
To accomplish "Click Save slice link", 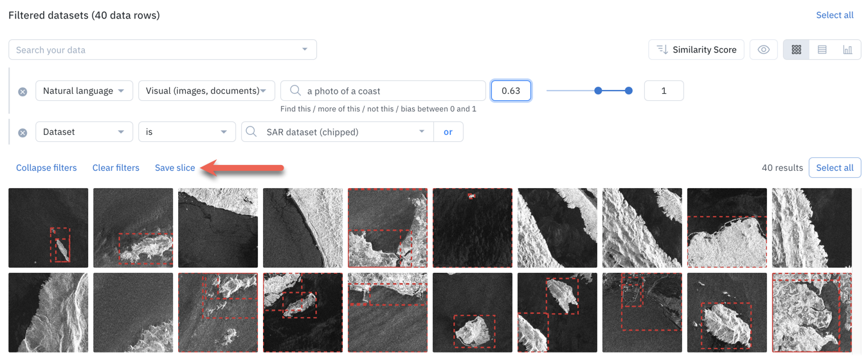I will [x=175, y=168].
